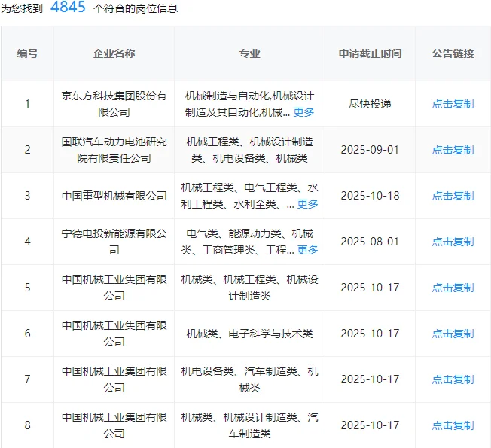This screenshot has width=491, height=448.
Task: Select 中国机械工业集团有限公司 in row 5
Action: pyautogui.click(x=114, y=288)
